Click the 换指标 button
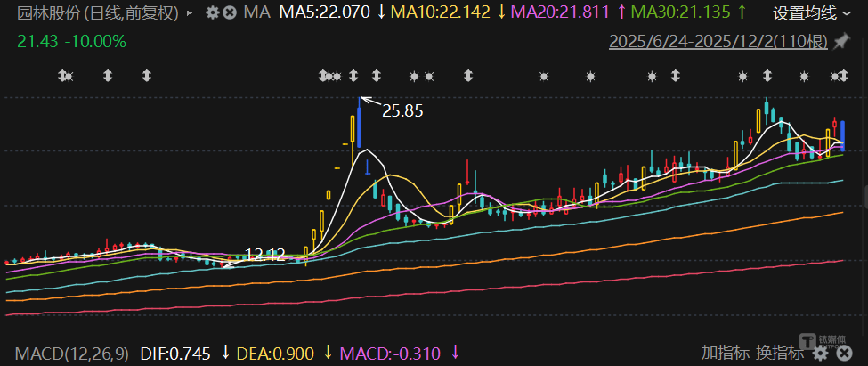Image resolution: width=868 pixels, height=366 pixels. pos(779,354)
